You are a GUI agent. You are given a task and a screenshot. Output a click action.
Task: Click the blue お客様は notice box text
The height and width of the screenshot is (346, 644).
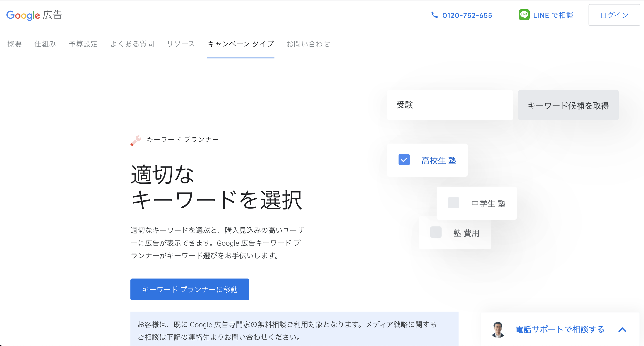coord(287,331)
